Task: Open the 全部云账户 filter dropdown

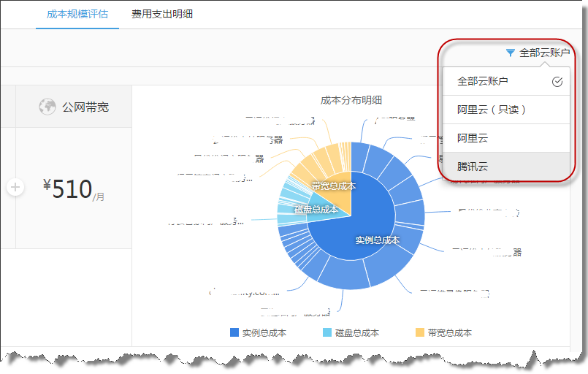Action: coord(538,53)
